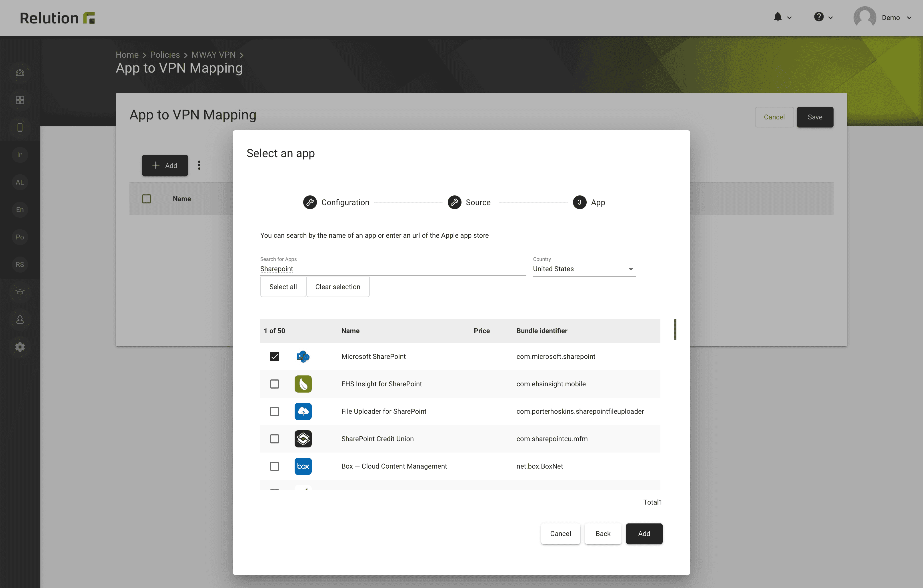This screenshot has height=588, width=923.
Task: Open the En sidebar item
Action: [x=20, y=210]
